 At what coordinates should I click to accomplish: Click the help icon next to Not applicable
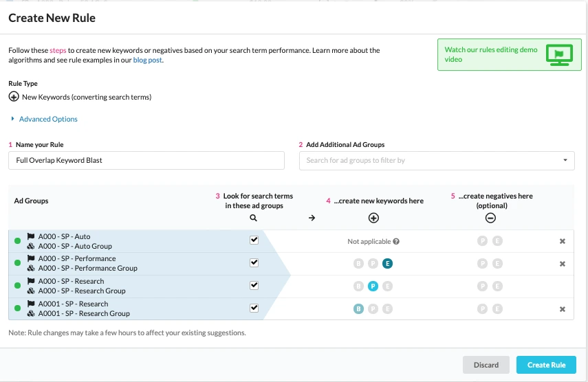tap(396, 241)
